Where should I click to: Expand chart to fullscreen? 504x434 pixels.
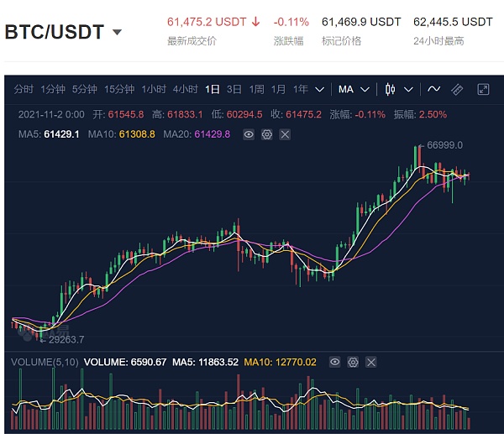(x=483, y=89)
